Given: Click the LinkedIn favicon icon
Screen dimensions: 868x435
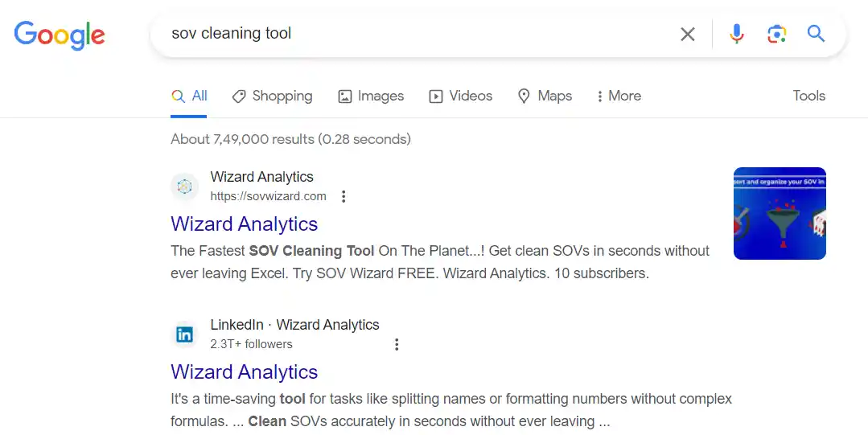Looking at the screenshot, I should coord(184,334).
